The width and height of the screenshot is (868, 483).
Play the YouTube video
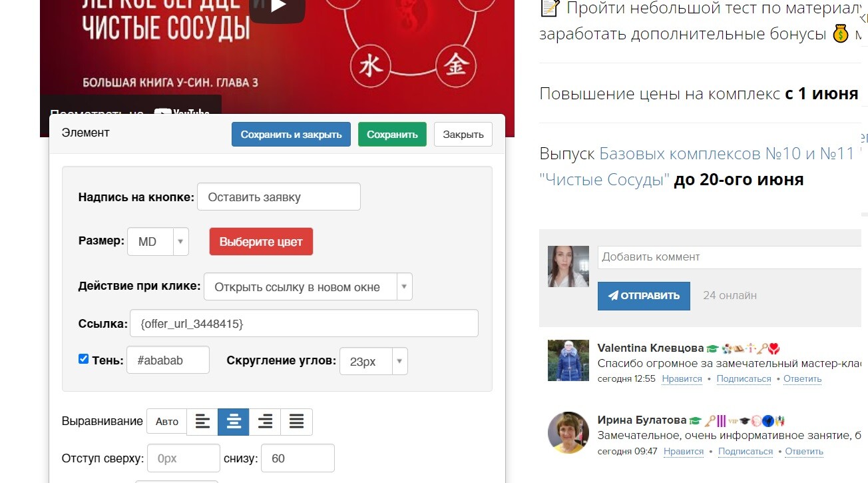(x=278, y=8)
